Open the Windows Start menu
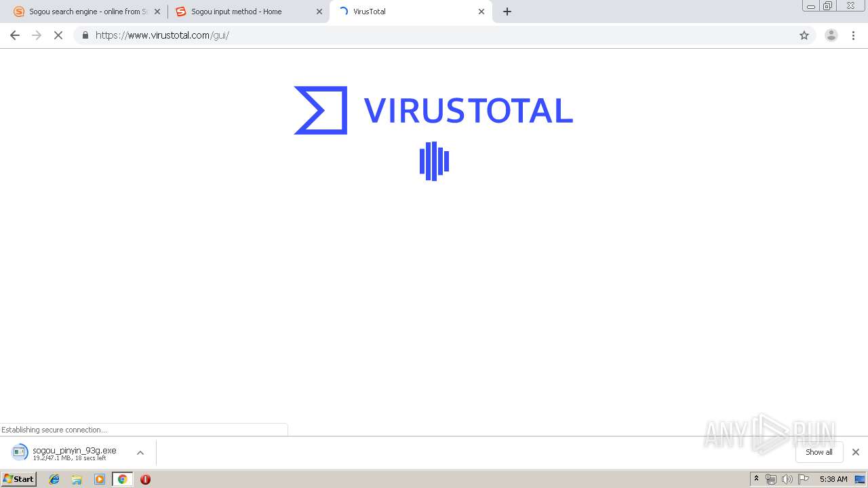This screenshot has width=868, height=488. (19, 479)
